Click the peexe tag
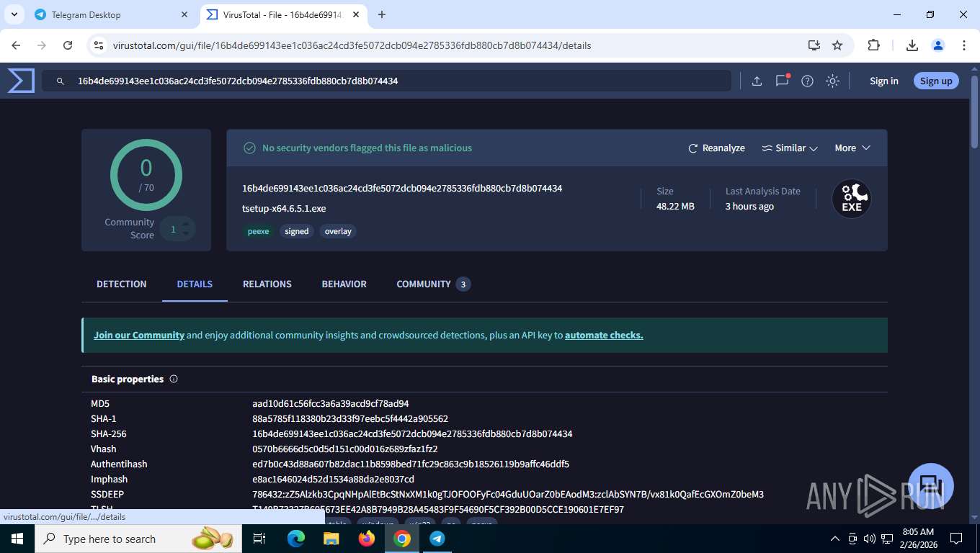The width and height of the screenshot is (980, 553). tap(259, 231)
